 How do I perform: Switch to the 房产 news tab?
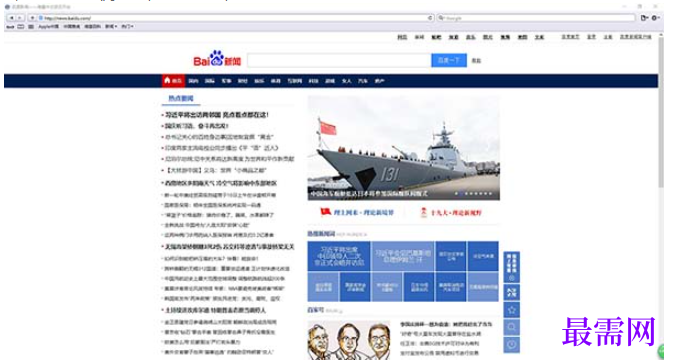tap(379, 81)
